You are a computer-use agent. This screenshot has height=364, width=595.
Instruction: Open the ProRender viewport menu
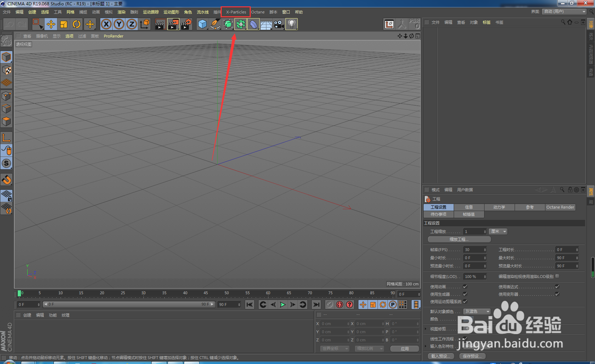113,36
